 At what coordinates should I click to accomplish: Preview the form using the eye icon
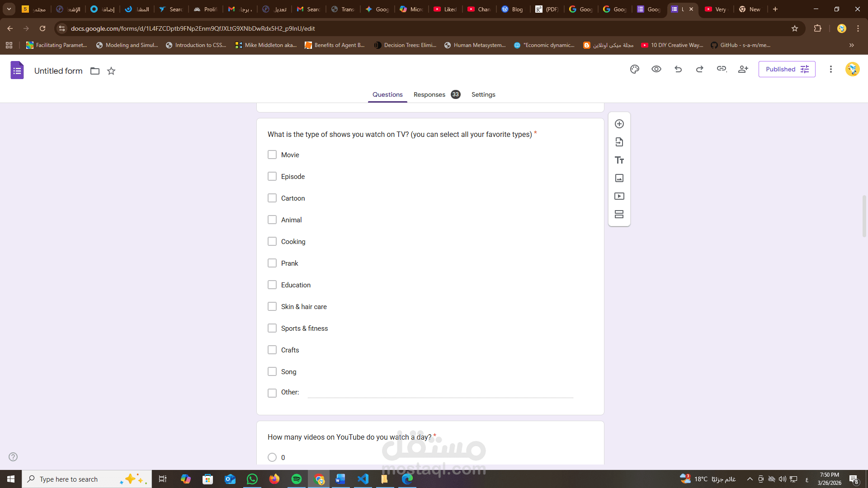tap(656, 69)
